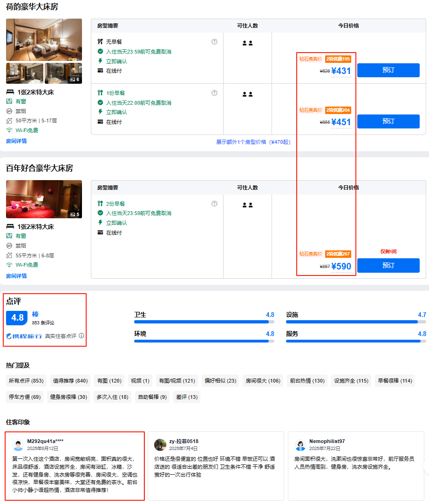The height and width of the screenshot is (504, 429).
Task: Open the photo count icon showing 5 images
Action: tap(75, 214)
